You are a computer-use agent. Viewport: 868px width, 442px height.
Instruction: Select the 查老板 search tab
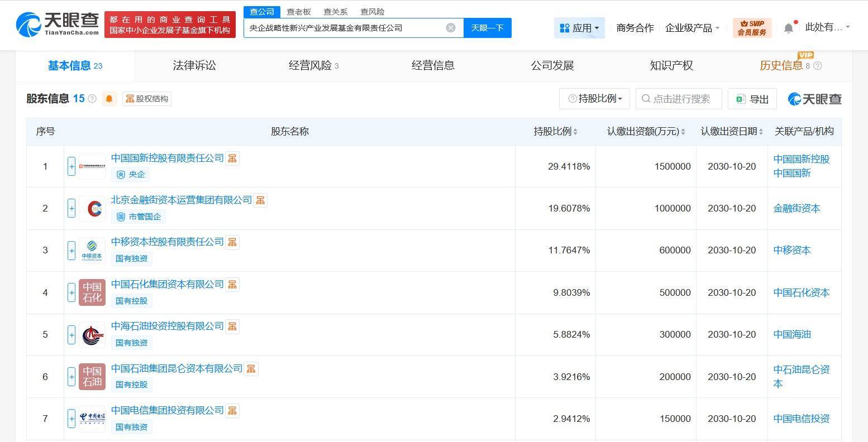(x=298, y=12)
